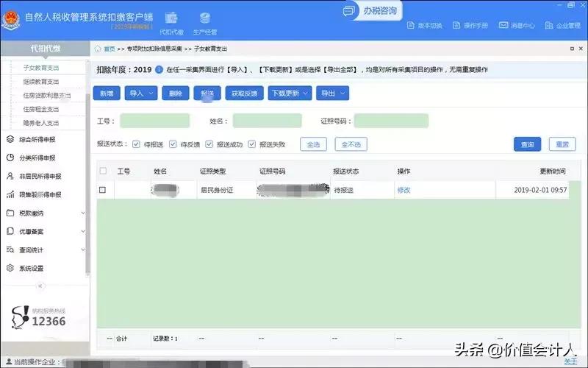Click the 代扣代缴 sidebar header tab

pyautogui.click(x=45, y=49)
